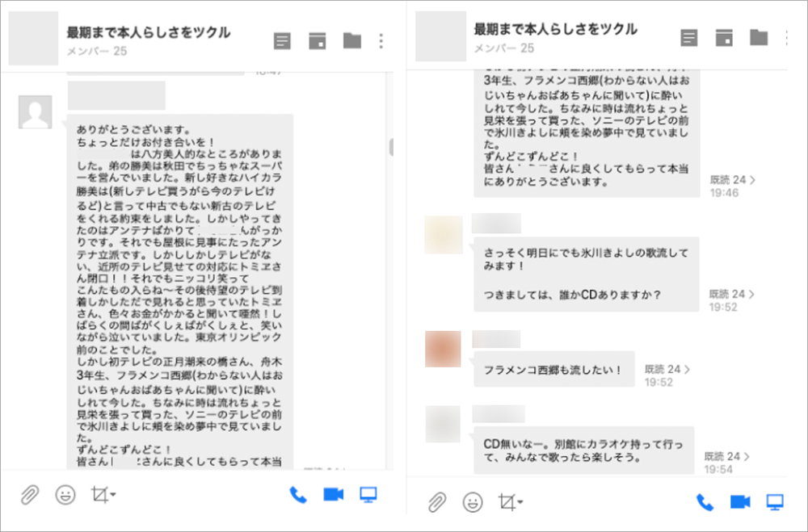Viewport: 808px width, 532px height.
Task: Click the paperclip attach icon in right chat
Action: (x=437, y=502)
